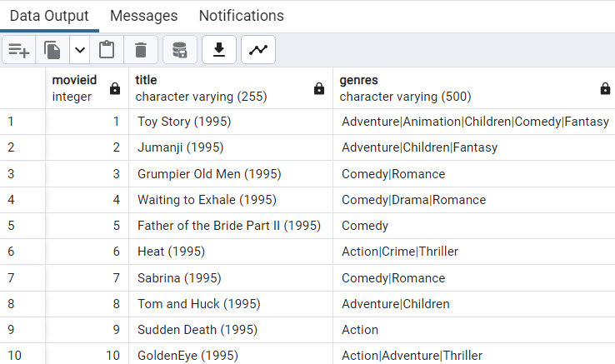This screenshot has height=364, width=615.
Task: Click the movieid column header
Action: click(75, 87)
